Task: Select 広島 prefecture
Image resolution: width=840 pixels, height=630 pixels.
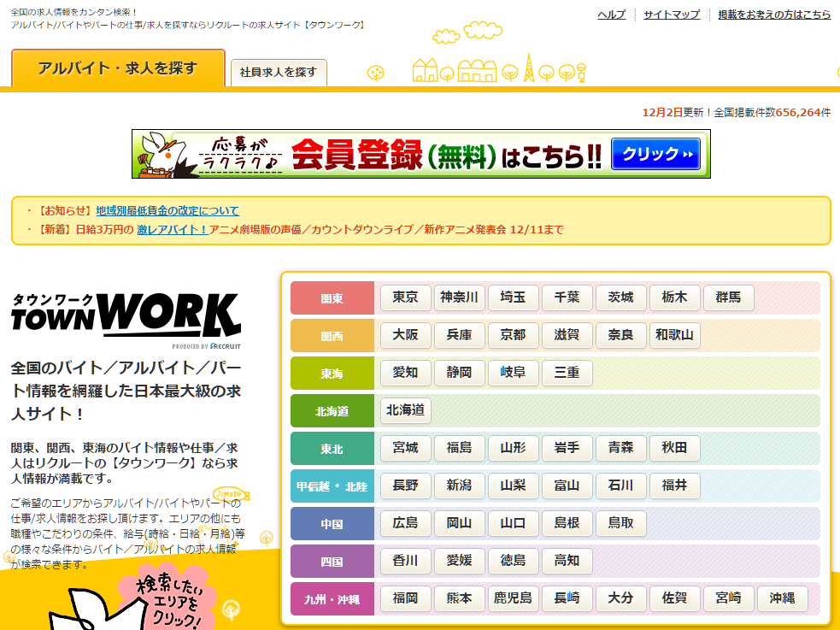Action: (x=406, y=523)
